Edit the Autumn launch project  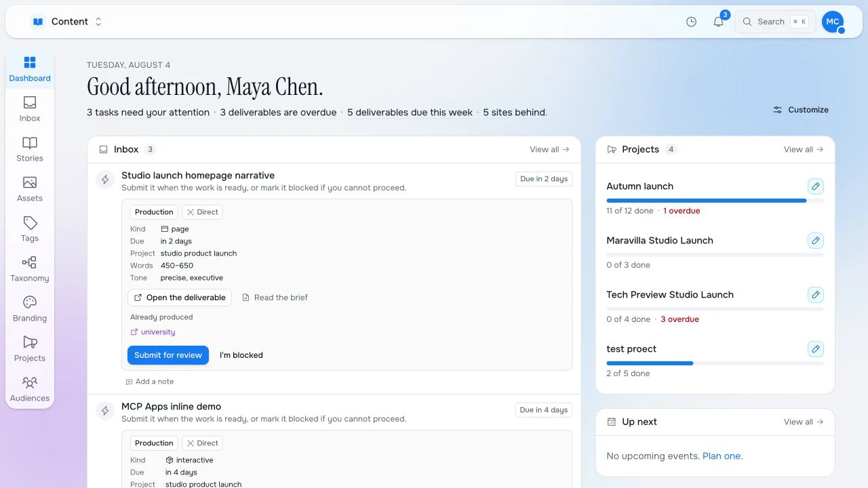(x=816, y=186)
